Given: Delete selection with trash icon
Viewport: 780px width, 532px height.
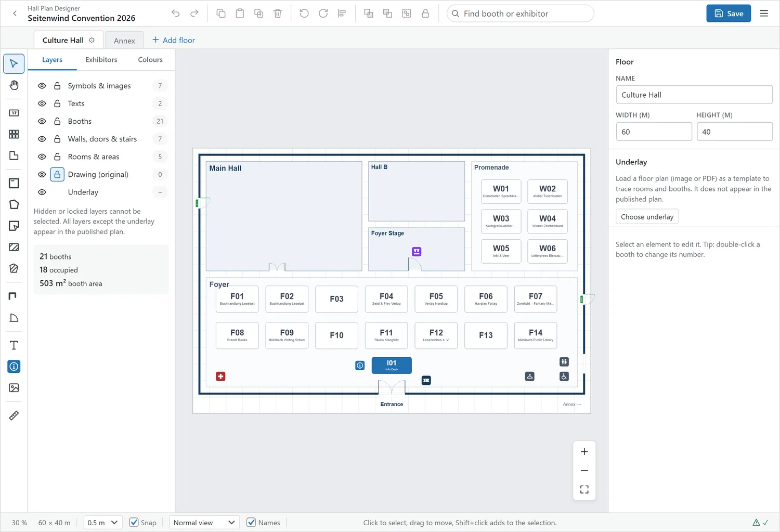Looking at the screenshot, I should click(x=278, y=14).
